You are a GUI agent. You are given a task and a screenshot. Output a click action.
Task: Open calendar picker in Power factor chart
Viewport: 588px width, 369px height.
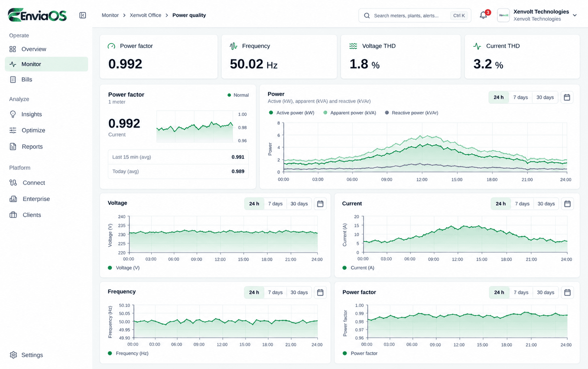(567, 292)
